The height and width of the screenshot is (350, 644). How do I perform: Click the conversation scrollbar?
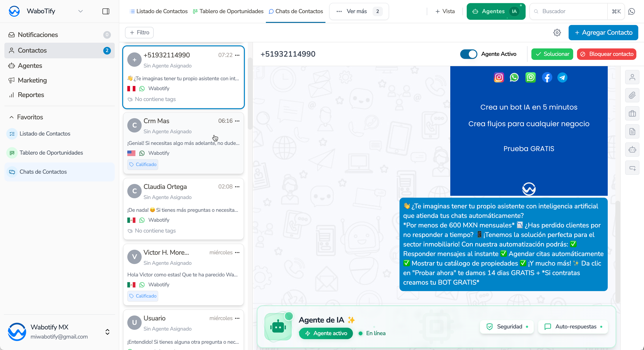(617, 252)
